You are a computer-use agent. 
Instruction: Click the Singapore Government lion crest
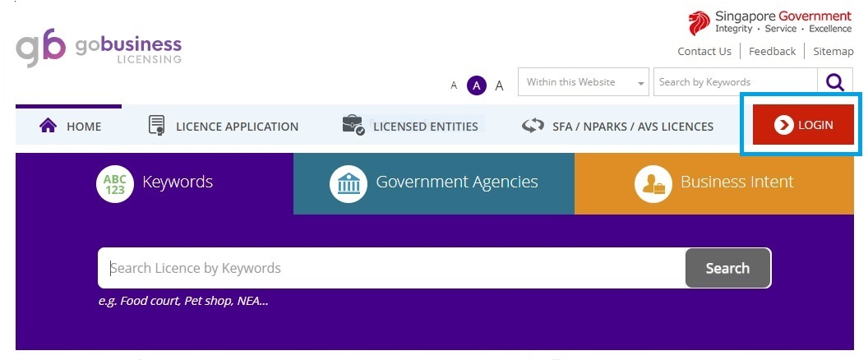tap(699, 23)
